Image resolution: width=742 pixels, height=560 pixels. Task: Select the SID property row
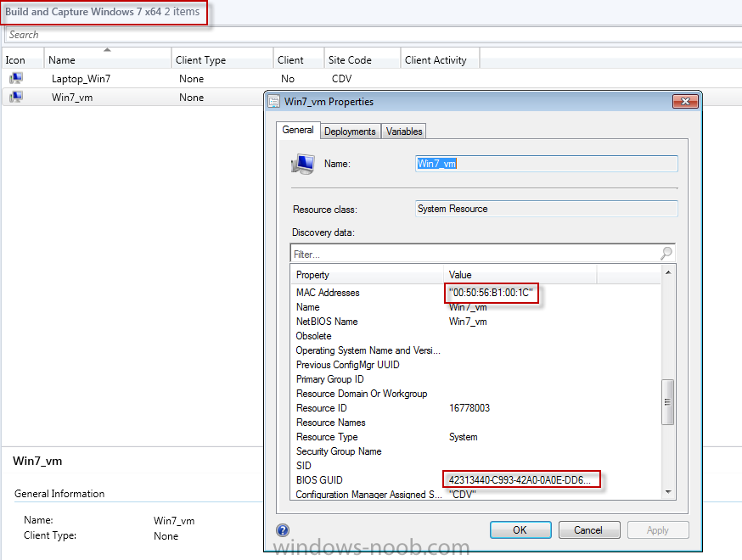(x=475, y=466)
